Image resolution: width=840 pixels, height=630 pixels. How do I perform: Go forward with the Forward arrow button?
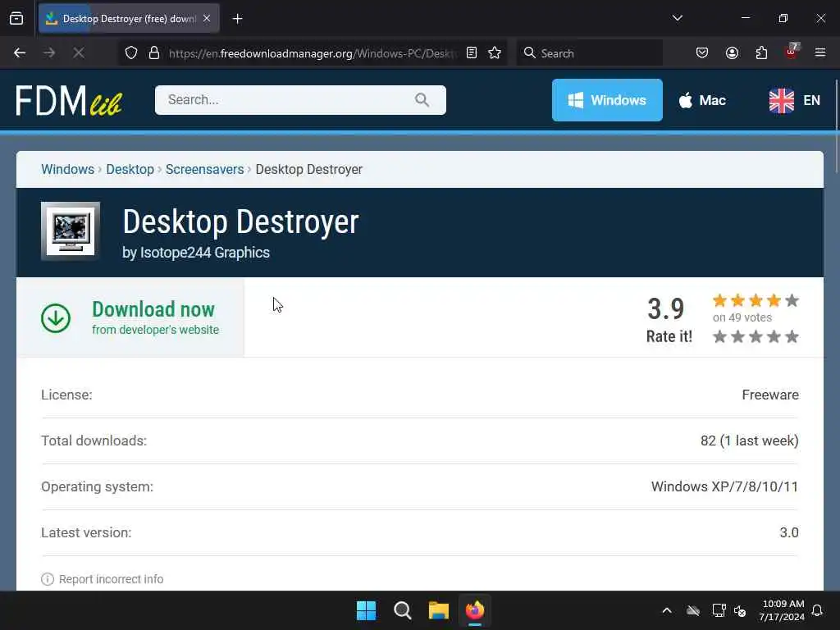(x=49, y=53)
